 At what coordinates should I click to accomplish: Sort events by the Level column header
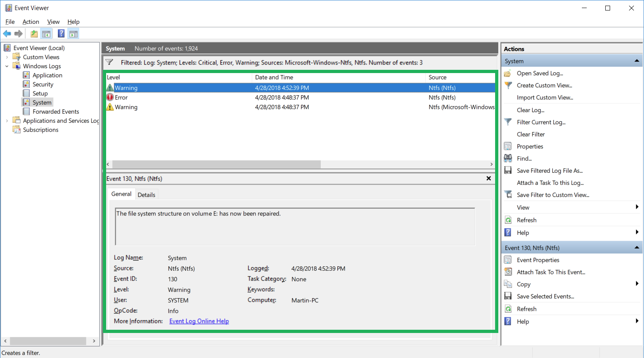coord(178,77)
